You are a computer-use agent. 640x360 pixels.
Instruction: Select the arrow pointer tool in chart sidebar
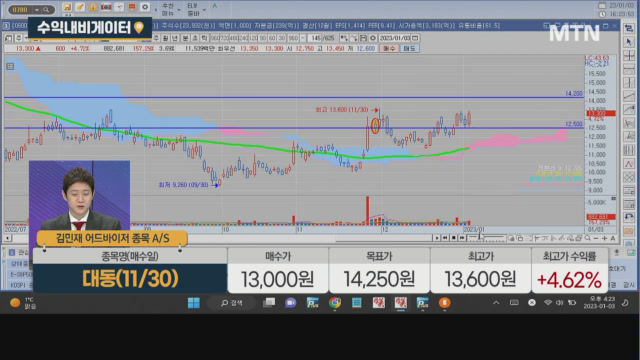click(x=629, y=42)
